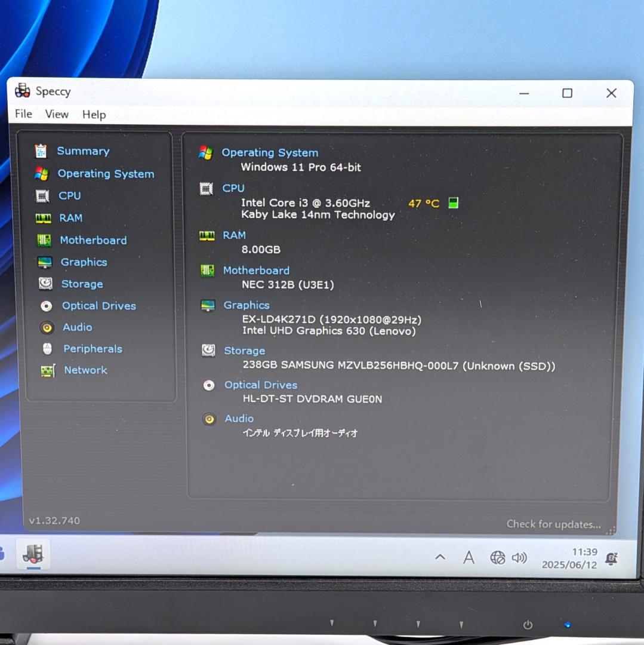644x645 pixels.
Task: Click the date and time in system tray
Action: (568, 557)
